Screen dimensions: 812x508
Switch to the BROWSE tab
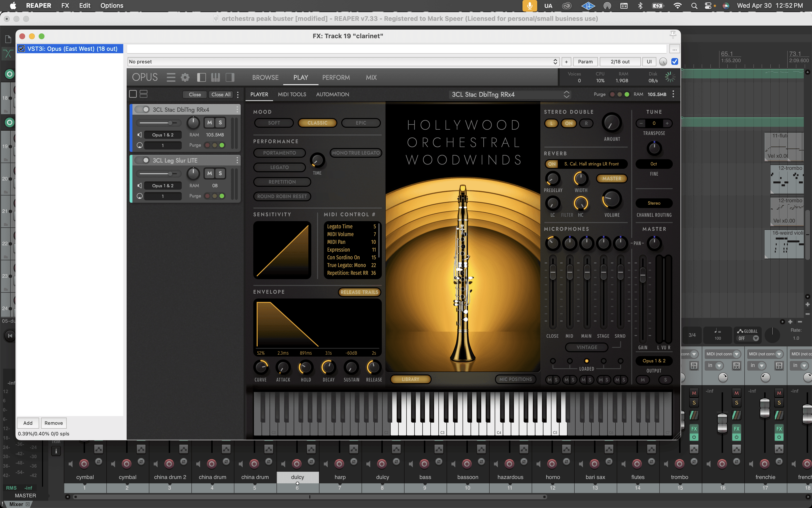[x=265, y=78]
